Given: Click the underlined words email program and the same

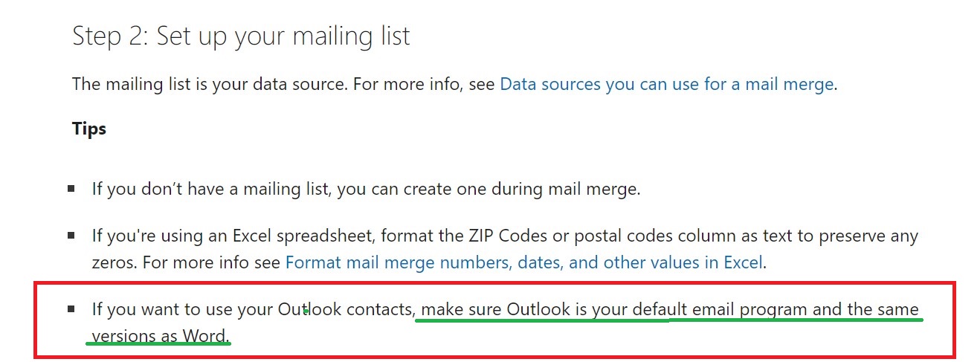Looking at the screenshot, I should [x=796, y=308].
